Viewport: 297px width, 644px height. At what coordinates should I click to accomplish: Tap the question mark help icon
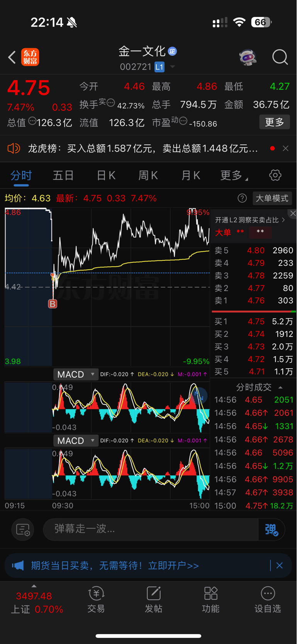tap(242, 198)
